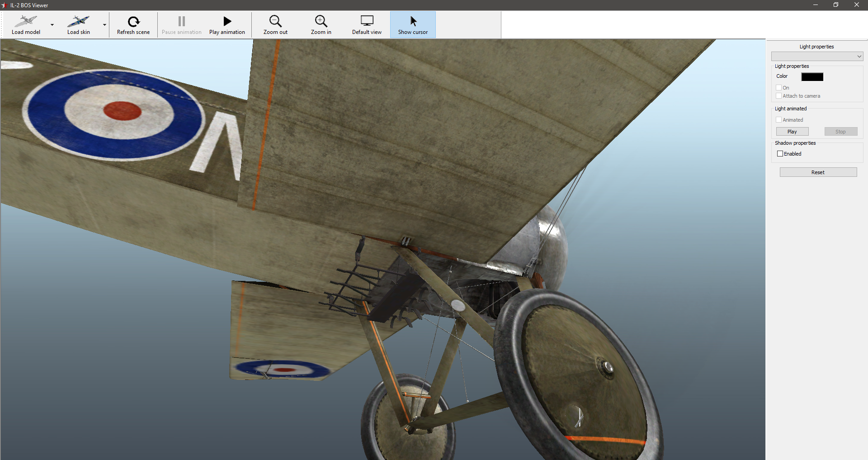Check the Attach to camera option
Screen dimensions: 868x460
coord(779,96)
